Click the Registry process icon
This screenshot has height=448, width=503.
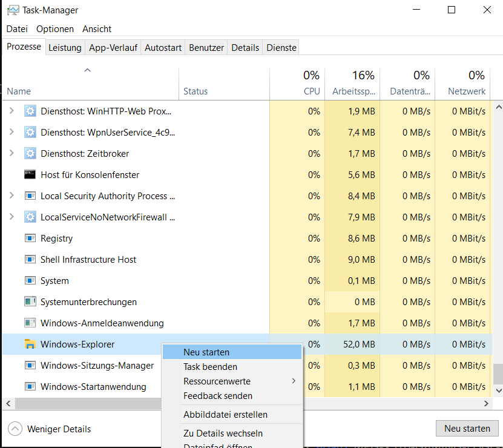coord(30,238)
